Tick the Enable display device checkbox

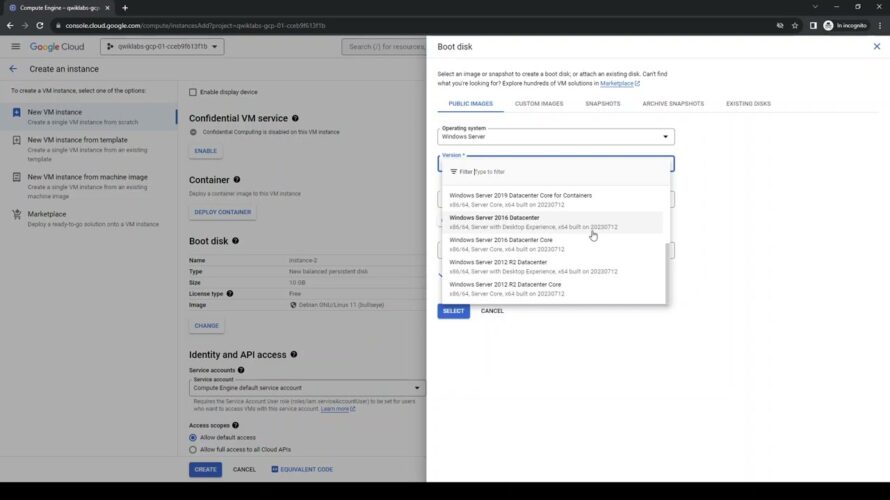point(193,92)
